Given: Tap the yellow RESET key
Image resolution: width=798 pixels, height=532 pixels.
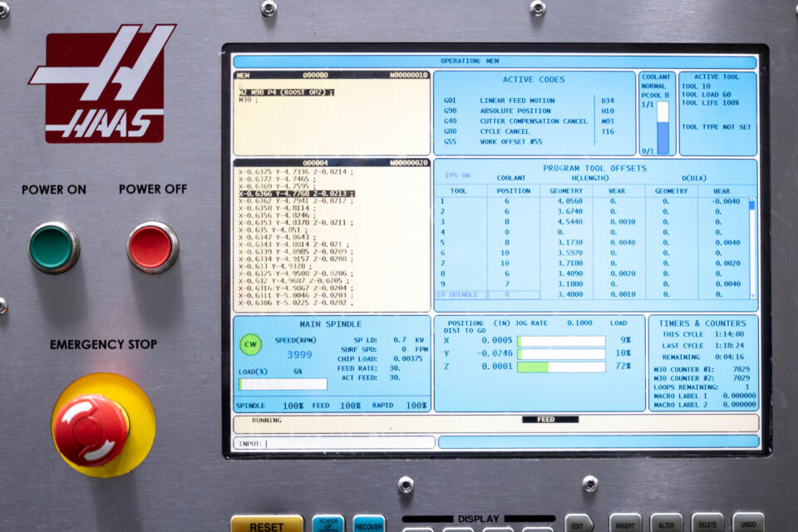Looking at the screenshot, I should point(267,525).
